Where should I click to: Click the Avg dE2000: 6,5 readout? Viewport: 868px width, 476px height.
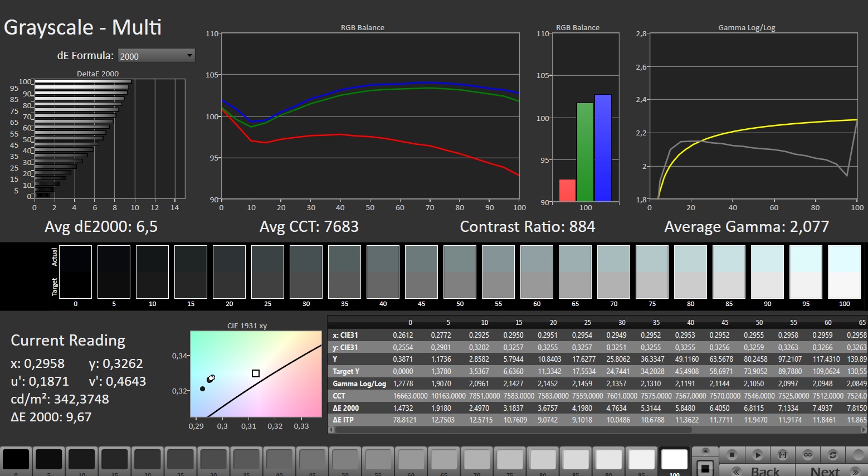coord(101,227)
